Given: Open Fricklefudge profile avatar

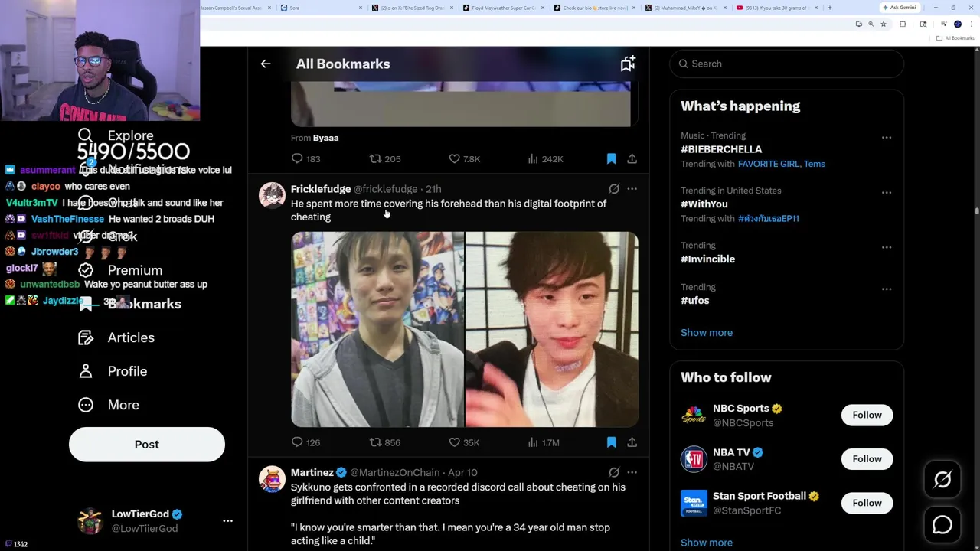Looking at the screenshot, I should [272, 195].
